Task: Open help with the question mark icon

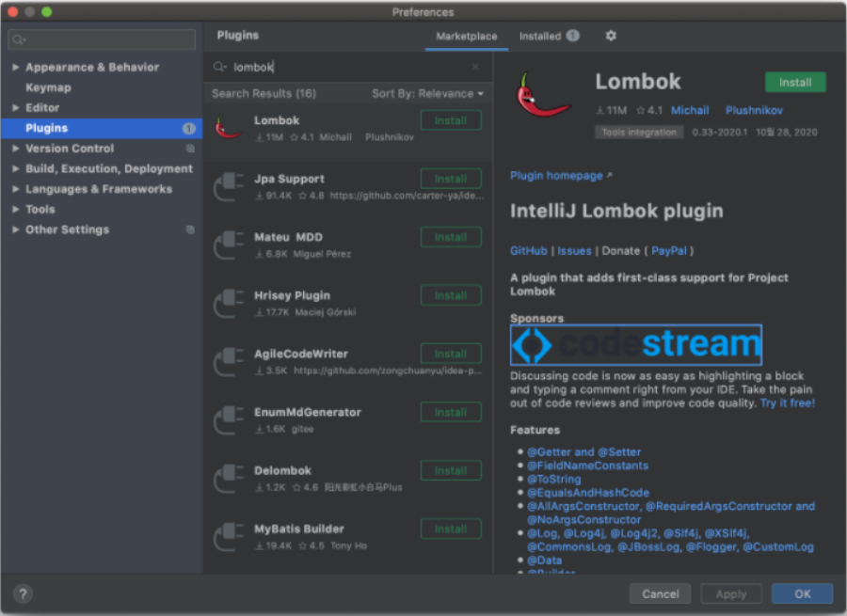Action: tap(23, 594)
